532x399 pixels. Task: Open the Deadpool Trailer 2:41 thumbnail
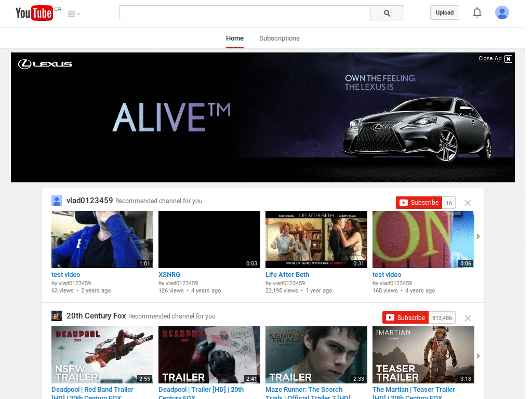(209, 355)
